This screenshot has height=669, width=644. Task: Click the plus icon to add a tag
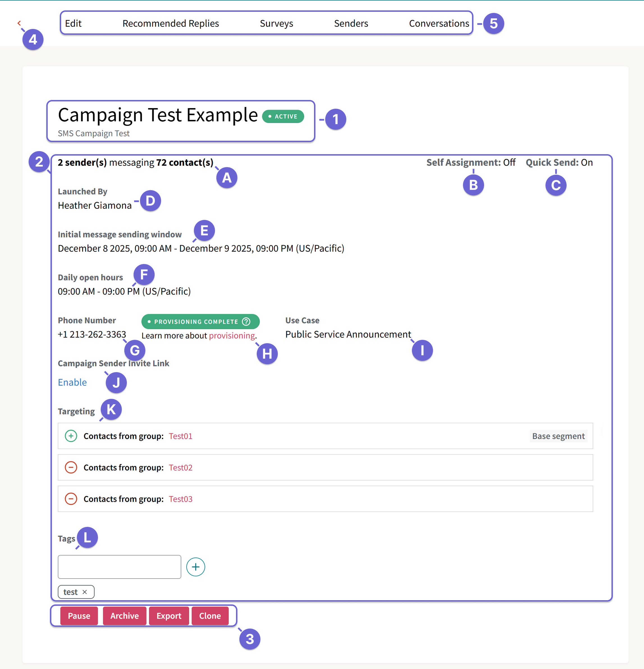[196, 566]
